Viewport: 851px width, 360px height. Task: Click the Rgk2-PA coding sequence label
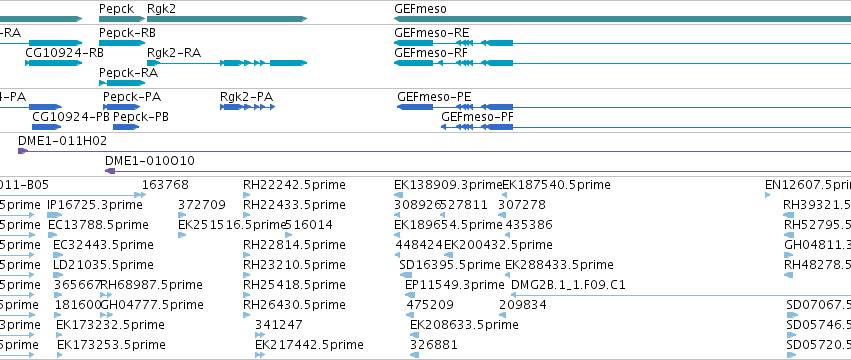[246, 97]
